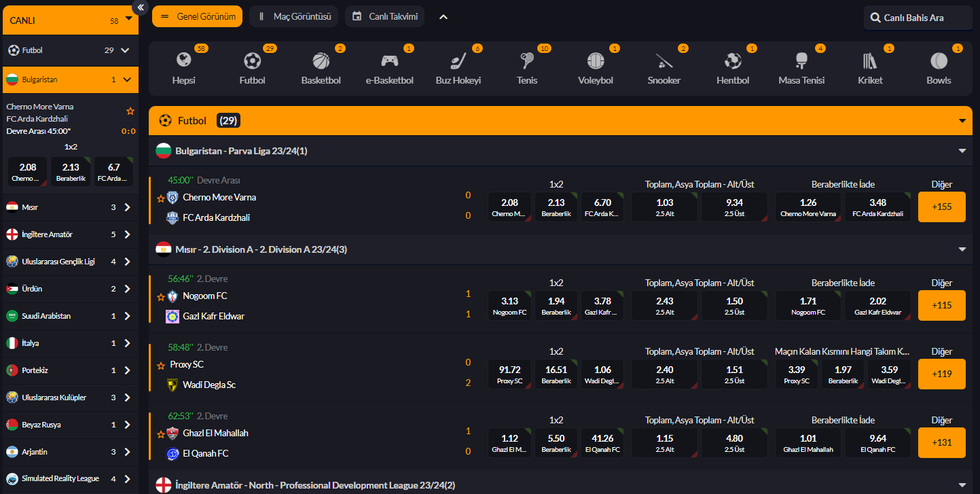Favorite the Nogoom FC match star
The width and height of the screenshot is (980, 494).
click(x=161, y=297)
